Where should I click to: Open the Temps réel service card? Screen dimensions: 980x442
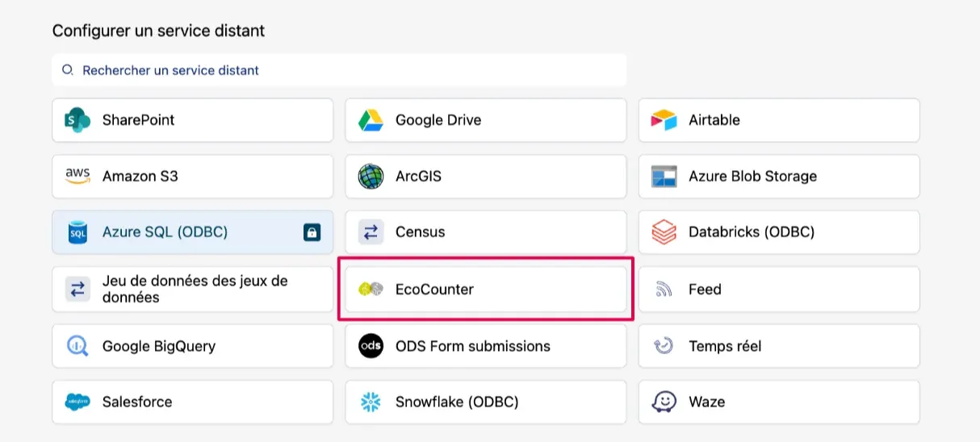point(779,346)
